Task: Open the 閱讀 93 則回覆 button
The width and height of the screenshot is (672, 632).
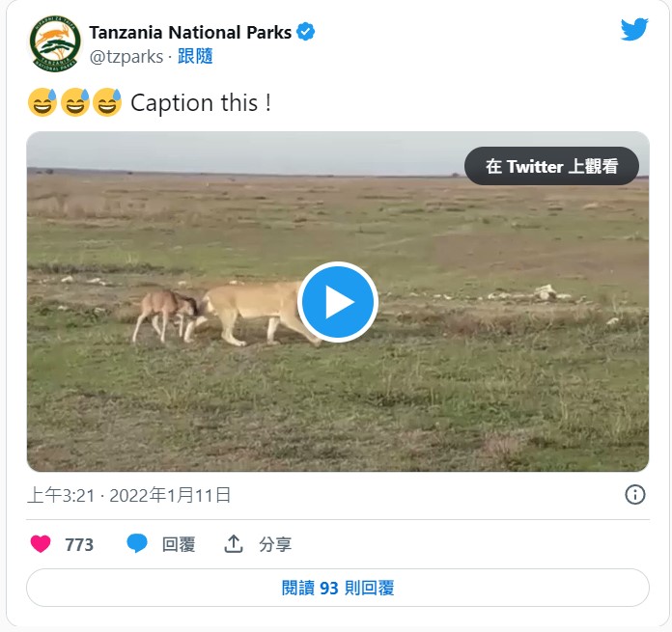Action: (337, 588)
